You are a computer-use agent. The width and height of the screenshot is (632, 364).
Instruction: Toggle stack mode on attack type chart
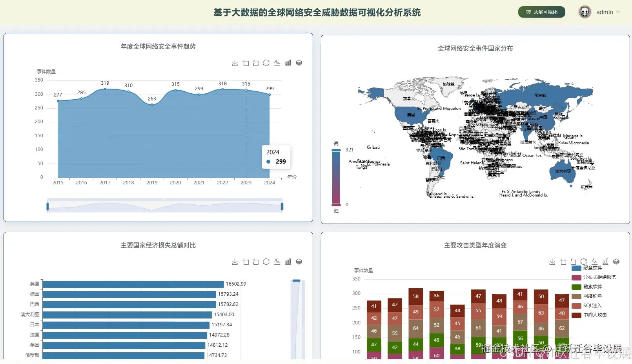616,262
